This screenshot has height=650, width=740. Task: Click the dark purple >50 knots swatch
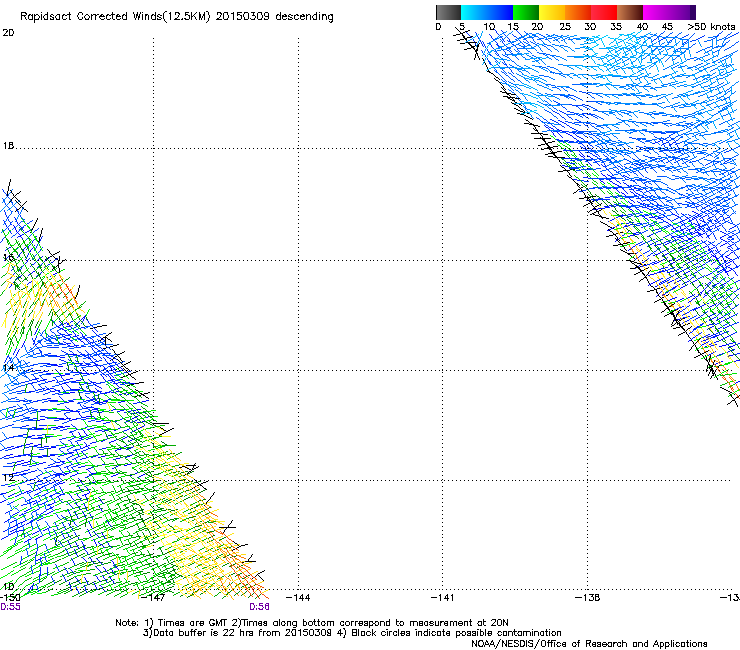pos(693,12)
